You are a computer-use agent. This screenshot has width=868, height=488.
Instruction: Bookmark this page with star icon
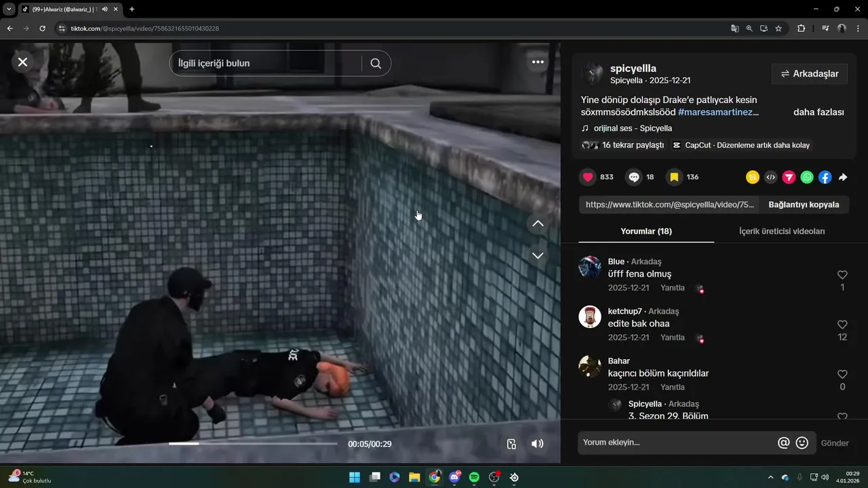778,28
